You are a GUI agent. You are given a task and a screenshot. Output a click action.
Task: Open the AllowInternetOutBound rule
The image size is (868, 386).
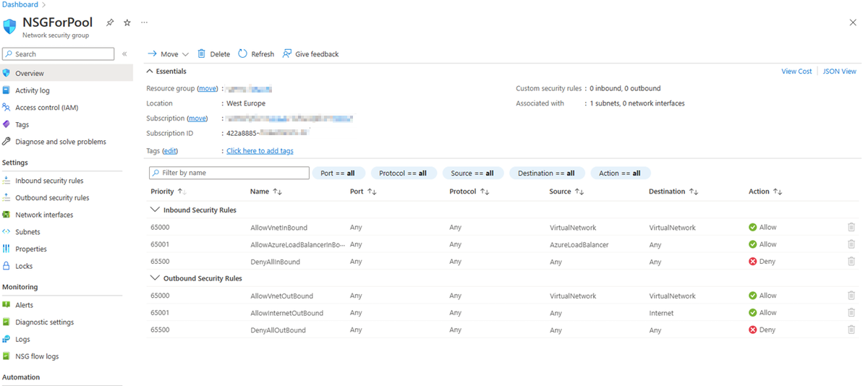[286, 313]
